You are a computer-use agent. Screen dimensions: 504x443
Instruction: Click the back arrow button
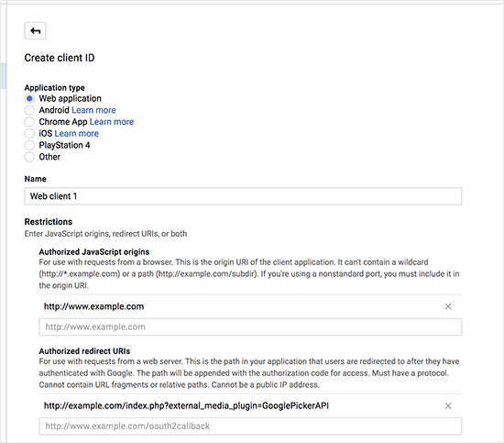point(36,31)
